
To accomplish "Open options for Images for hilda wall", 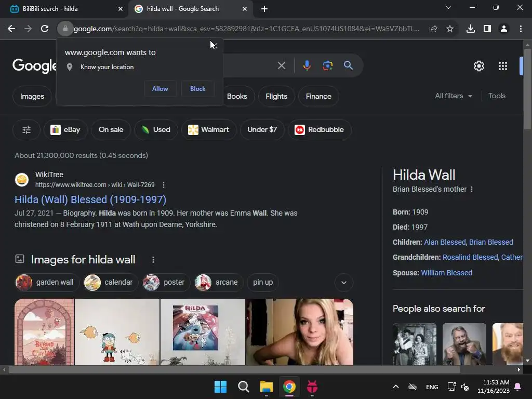I will click(x=153, y=260).
